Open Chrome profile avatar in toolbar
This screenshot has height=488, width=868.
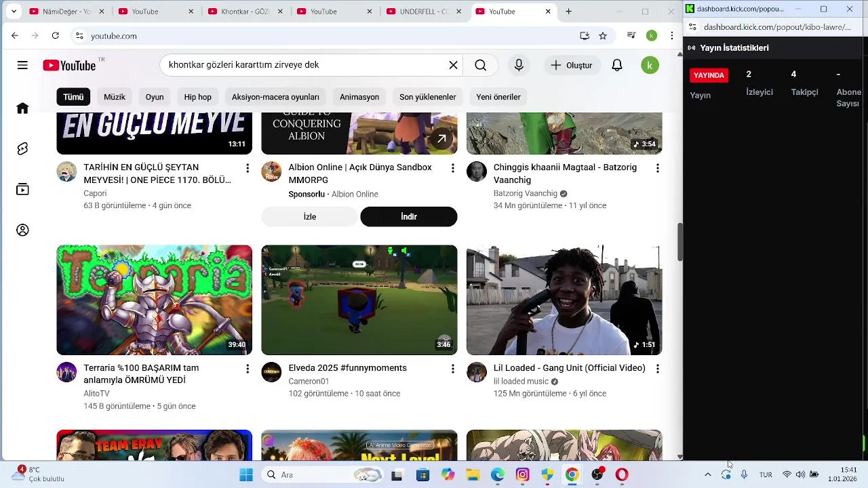pos(652,36)
